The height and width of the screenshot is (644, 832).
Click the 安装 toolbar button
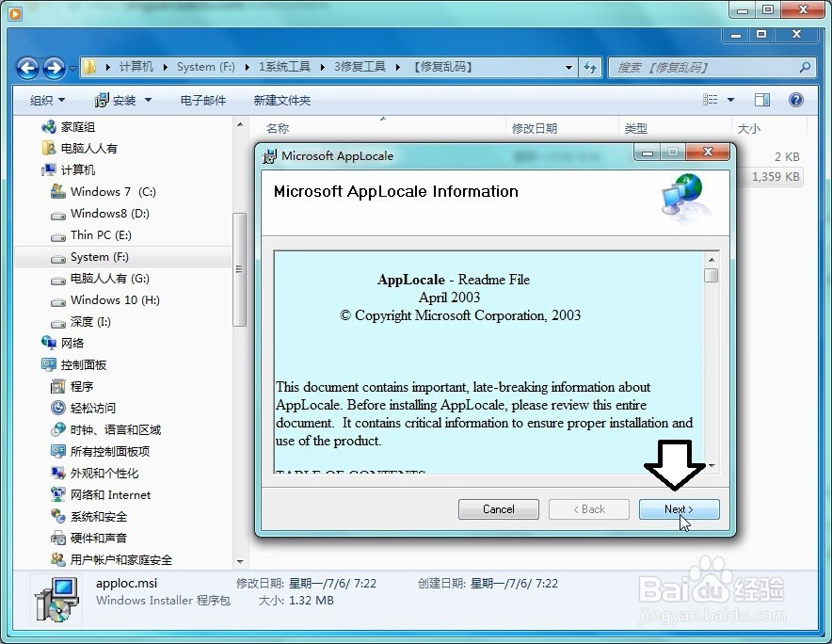point(116,100)
